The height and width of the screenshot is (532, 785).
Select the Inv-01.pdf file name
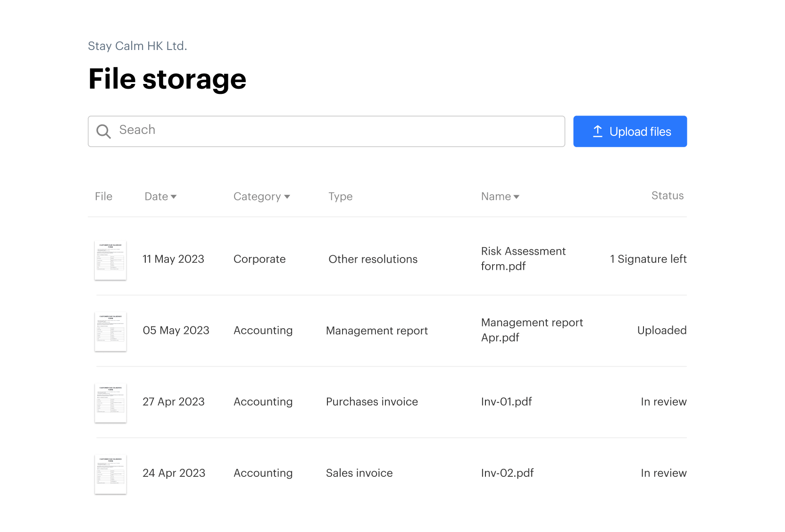[x=506, y=402]
